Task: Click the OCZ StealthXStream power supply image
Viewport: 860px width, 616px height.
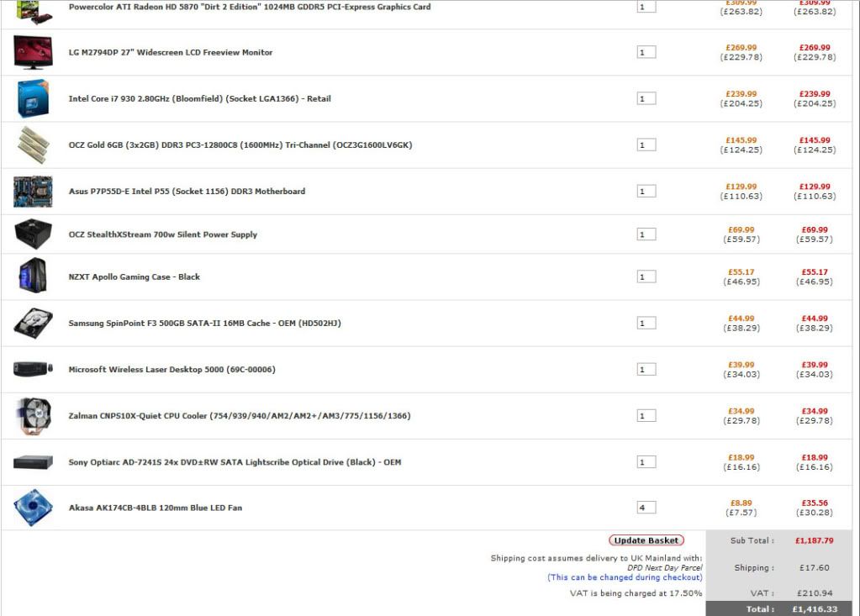Action: 33,234
